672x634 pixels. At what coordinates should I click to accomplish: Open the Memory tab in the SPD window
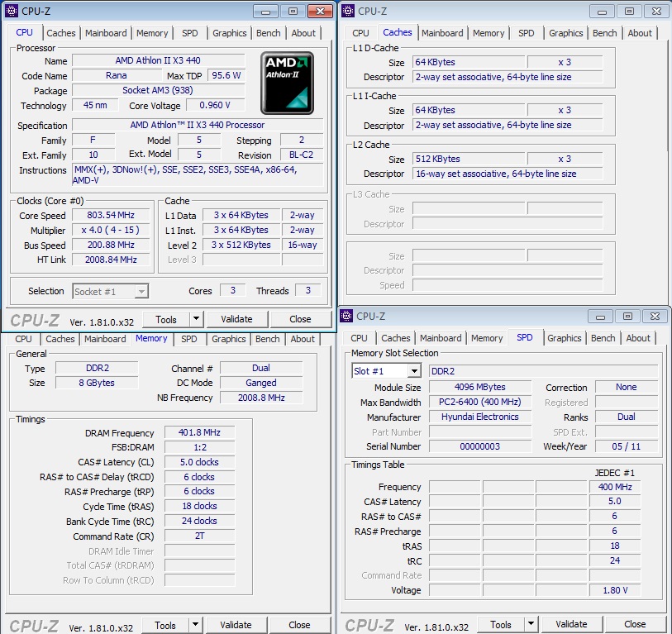487,338
